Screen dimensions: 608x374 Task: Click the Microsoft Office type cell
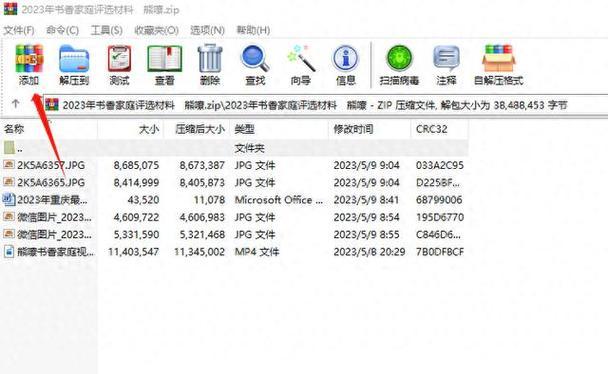pyautogui.click(x=279, y=200)
